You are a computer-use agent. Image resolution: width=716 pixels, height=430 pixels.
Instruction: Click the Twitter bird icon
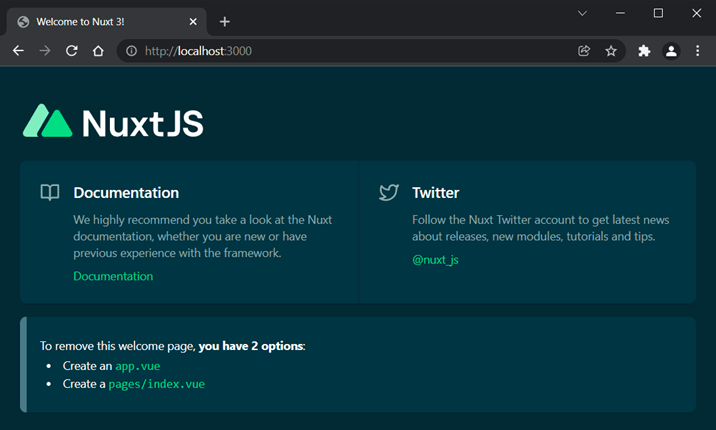(389, 192)
